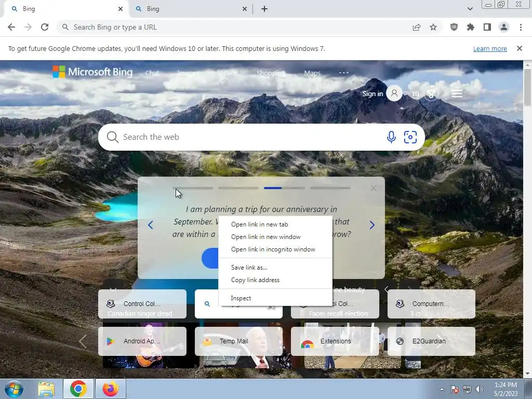The height and width of the screenshot is (399, 532).
Task: Open the Bing Rewards trophy icon
Action: (431, 94)
